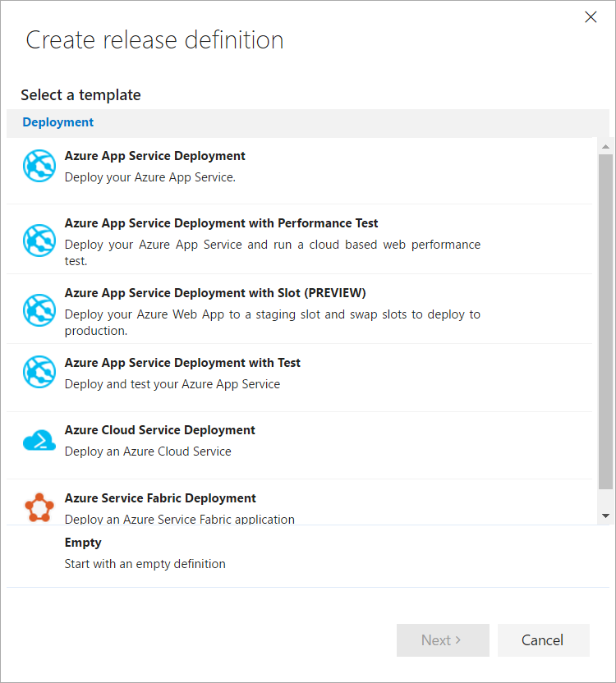The height and width of the screenshot is (683, 616).
Task: Pick Azure App Service Deployment with Slot (PREVIEW)
Action: point(215,293)
